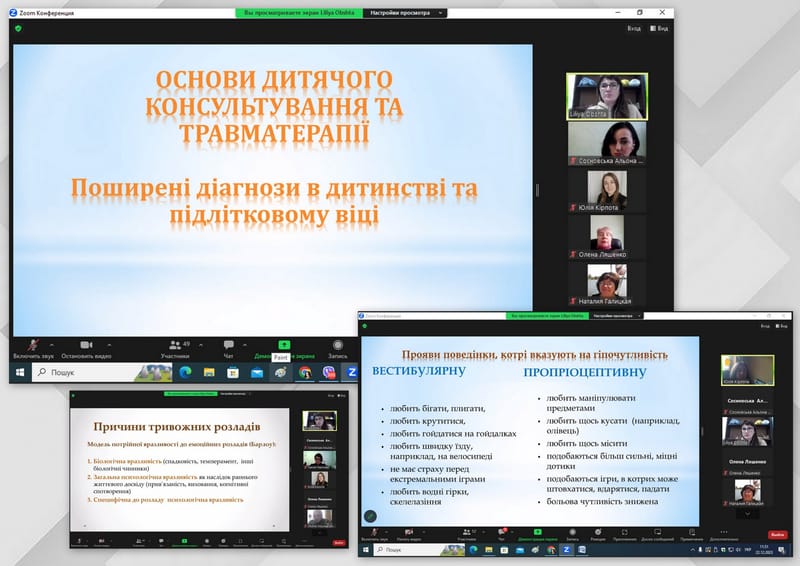Screen dimensions: 800x566
Task: Open Viber from top window taskbar
Action: tap(329, 373)
